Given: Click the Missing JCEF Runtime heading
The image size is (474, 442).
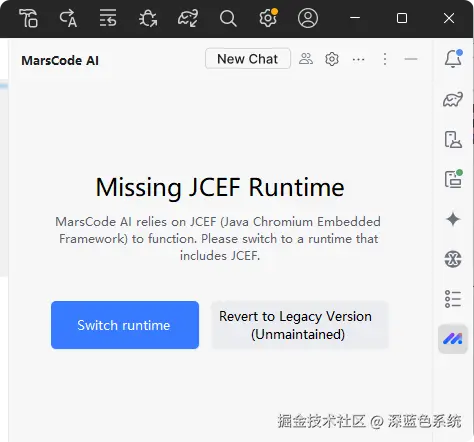Looking at the screenshot, I should (220, 187).
